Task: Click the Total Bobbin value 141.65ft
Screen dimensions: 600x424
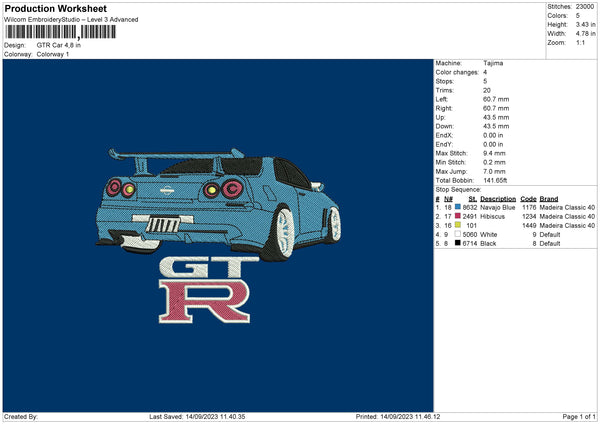Action: click(x=495, y=180)
